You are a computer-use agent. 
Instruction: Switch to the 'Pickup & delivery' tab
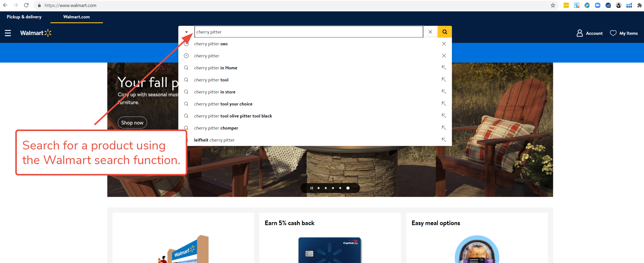24,17
